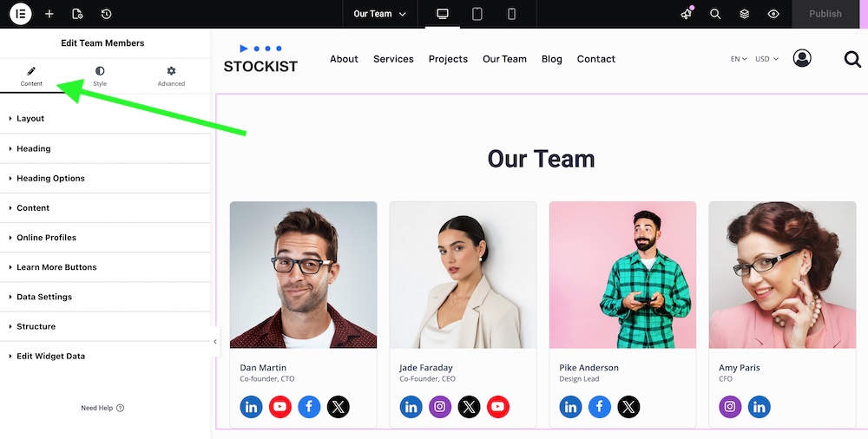Open the Finder search icon in top bar
This screenshot has height=439, width=868.
pyautogui.click(x=715, y=14)
